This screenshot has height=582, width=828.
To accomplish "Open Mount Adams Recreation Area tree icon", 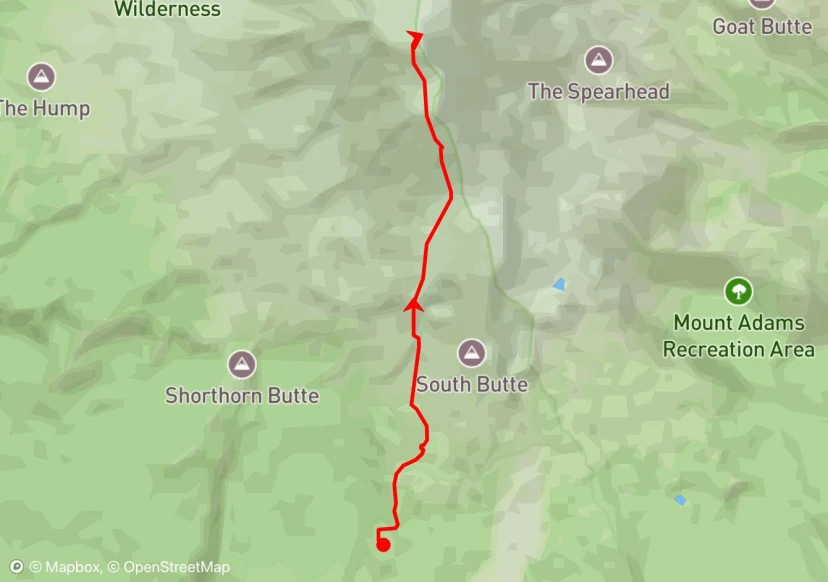I will click(738, 291).
